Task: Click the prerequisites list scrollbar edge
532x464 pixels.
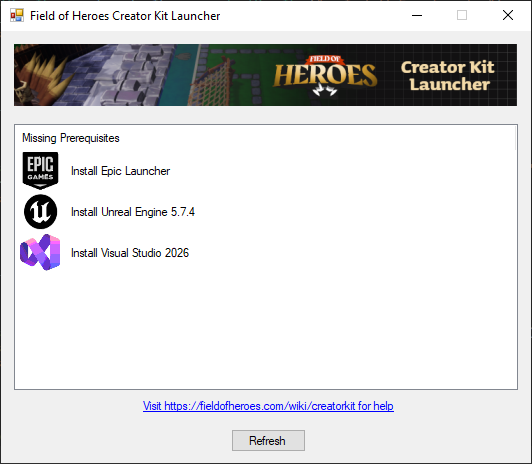Action: (515, 137)
